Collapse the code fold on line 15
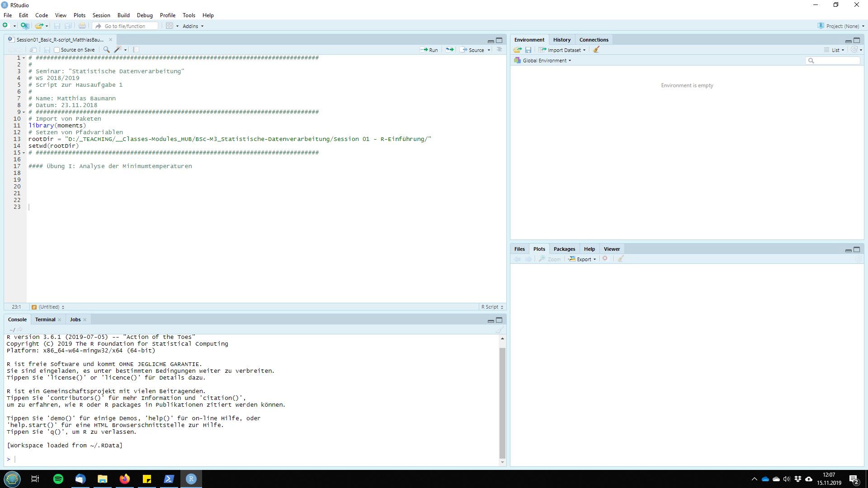This screenshot has width=868, height=488. click(24, 153)
